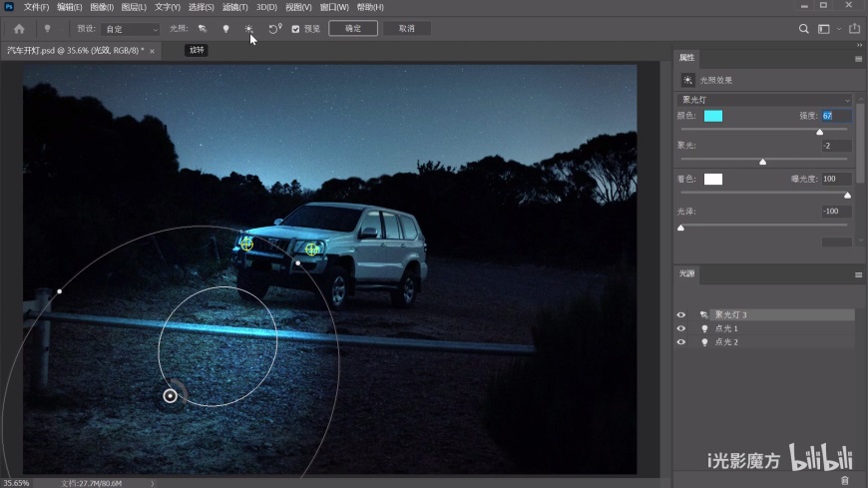Open the 预设 preset dropdown
The height and width of the screenshot is (488, 868).
pos(131,29)
